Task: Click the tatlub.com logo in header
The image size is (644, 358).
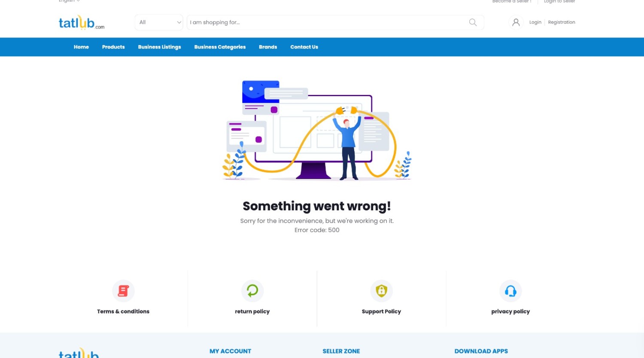Action: click(81, 22)
